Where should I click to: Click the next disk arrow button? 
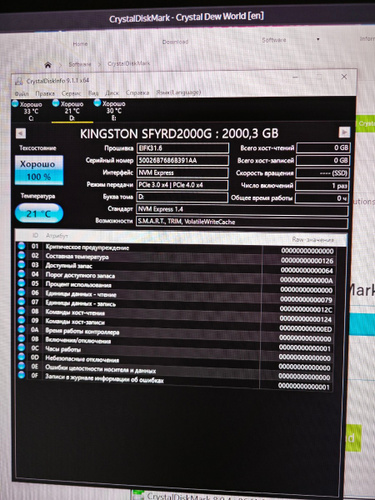pyautogui.click(x=344, y=132)
